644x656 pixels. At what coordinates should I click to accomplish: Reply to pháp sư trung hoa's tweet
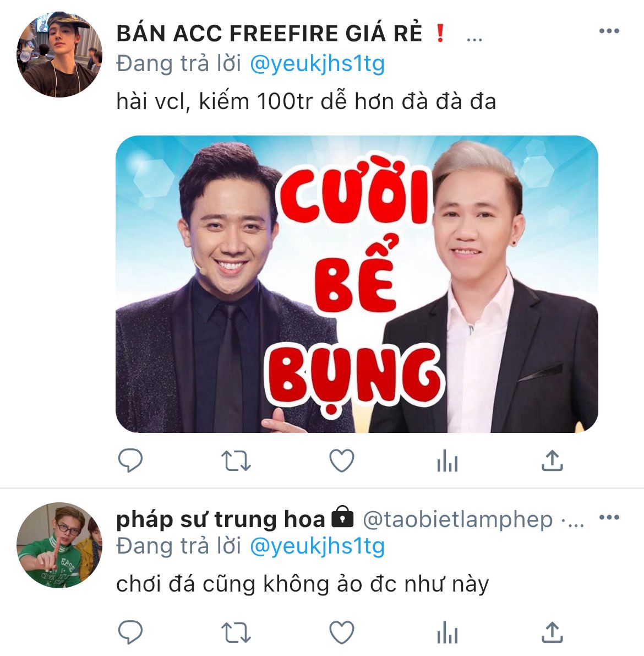coord(130,632)
